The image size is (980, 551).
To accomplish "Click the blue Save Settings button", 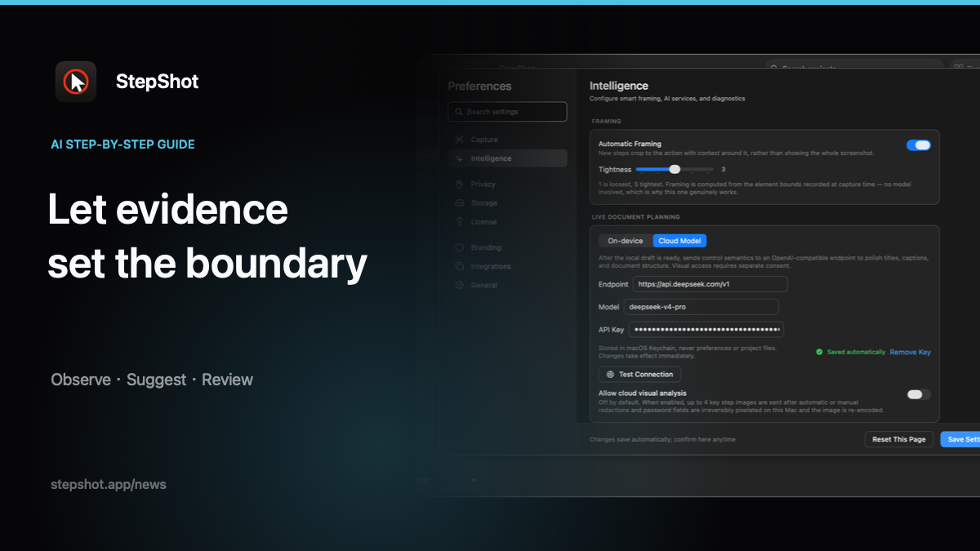I will (960, 439).
